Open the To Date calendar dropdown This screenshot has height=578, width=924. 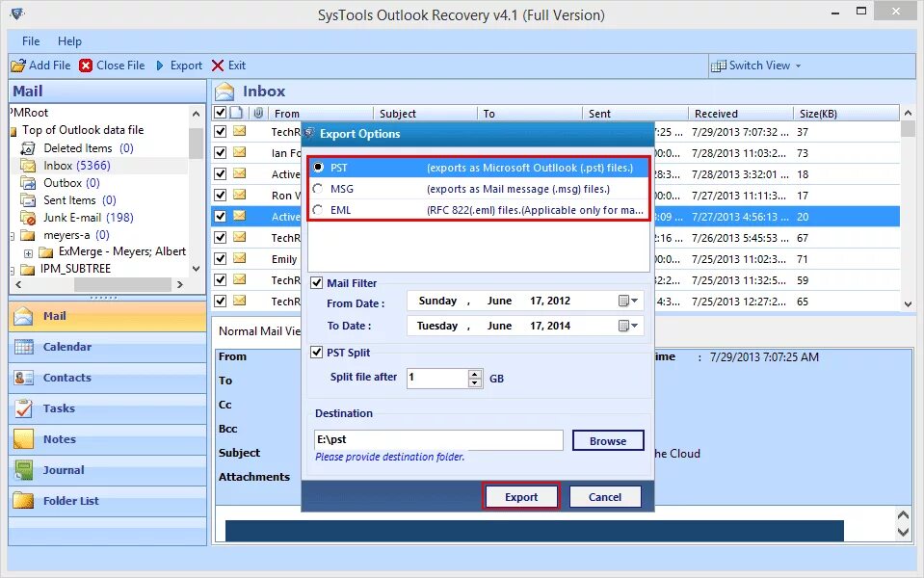(x=628, y=326)
